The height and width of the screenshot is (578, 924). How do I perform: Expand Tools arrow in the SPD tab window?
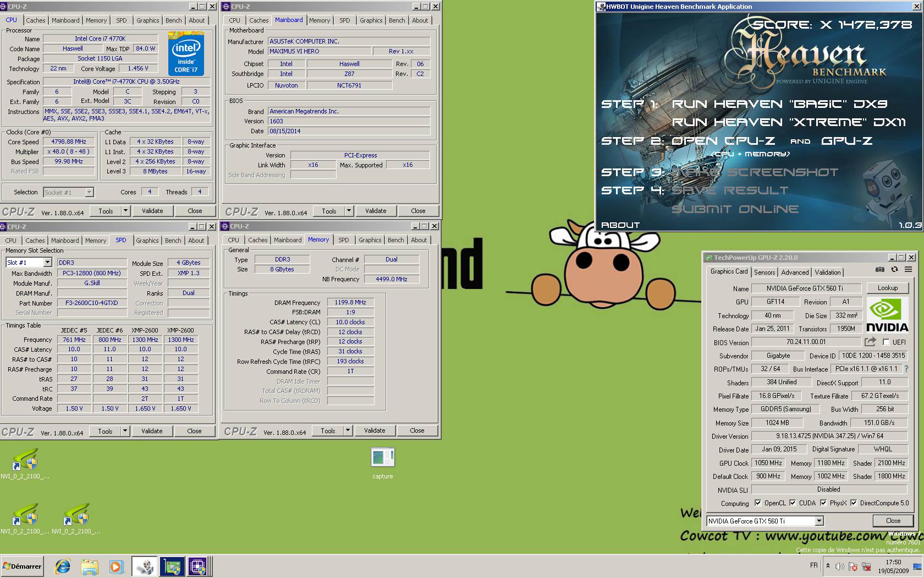coord(125,431)
